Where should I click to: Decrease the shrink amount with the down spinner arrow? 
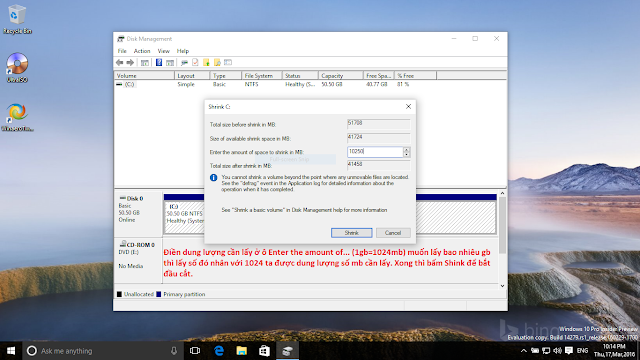tap(406, 154)
